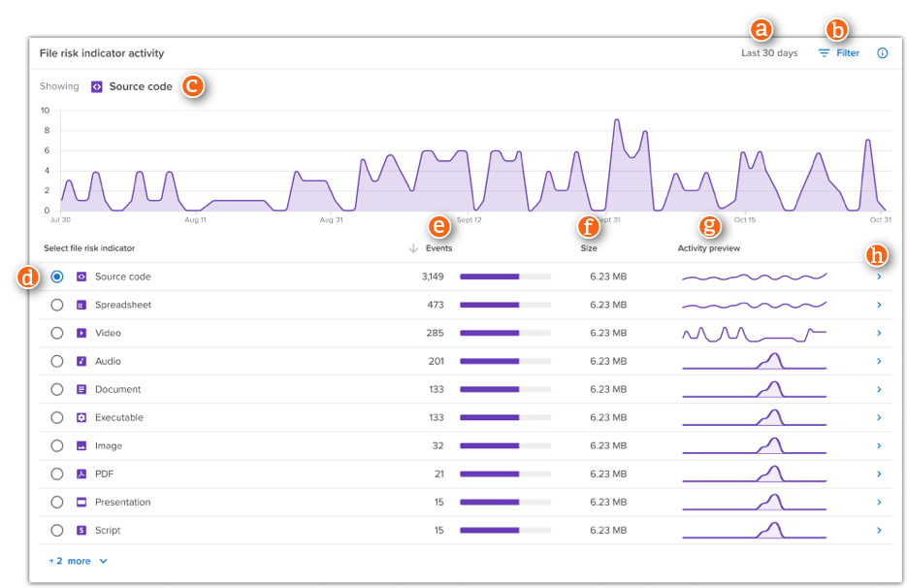Select the Audio radio button
Image resolution: width=907 pixels, height=588 pixels.
point(57,361)
